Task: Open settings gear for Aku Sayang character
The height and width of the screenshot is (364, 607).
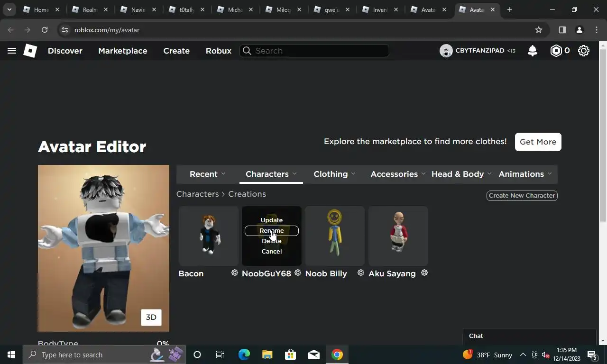Action: (x=424, y=273)
